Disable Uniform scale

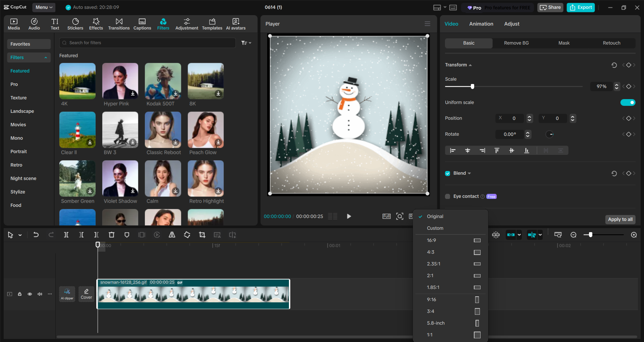click(x=628, y=102)
